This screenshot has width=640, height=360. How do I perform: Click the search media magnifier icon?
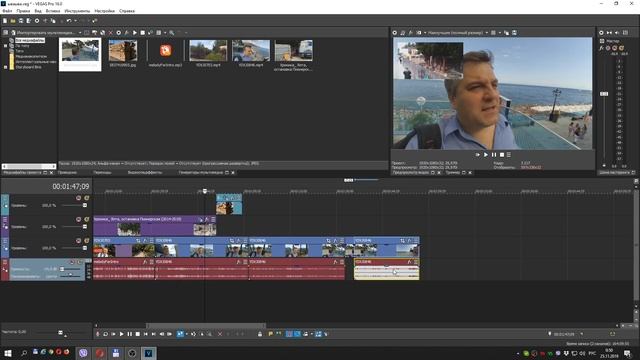click(x=172, y=33)
